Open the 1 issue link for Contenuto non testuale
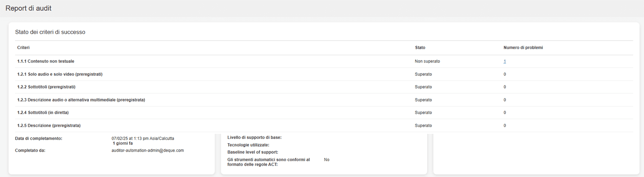 pos(505,62)
